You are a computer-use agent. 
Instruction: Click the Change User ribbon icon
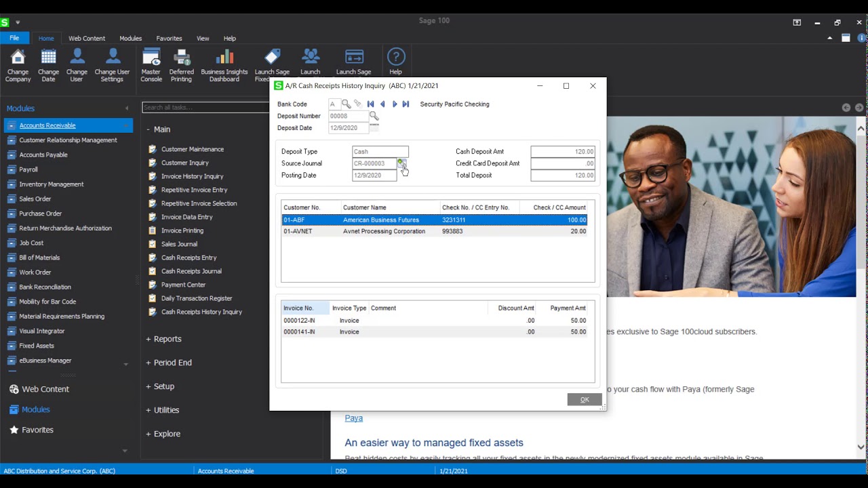[77, 65]
